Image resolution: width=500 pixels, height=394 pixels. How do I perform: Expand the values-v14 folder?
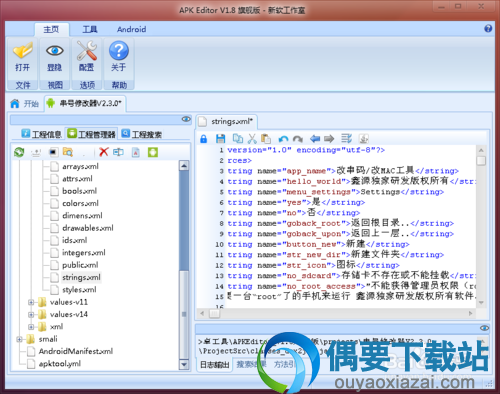(x=31, y=315)
